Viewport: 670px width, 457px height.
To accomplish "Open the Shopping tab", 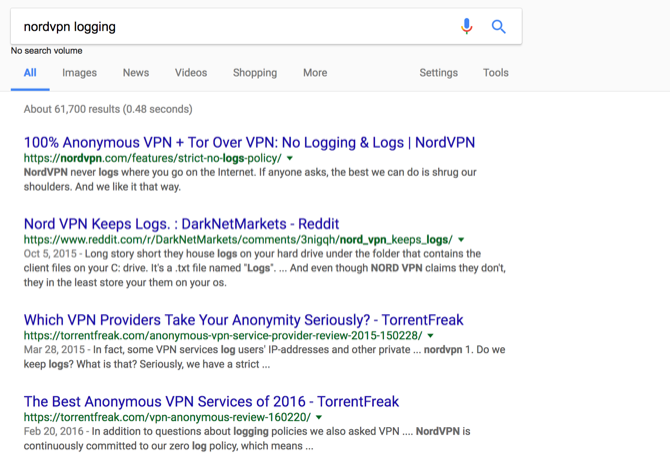I will coord(255,73).
